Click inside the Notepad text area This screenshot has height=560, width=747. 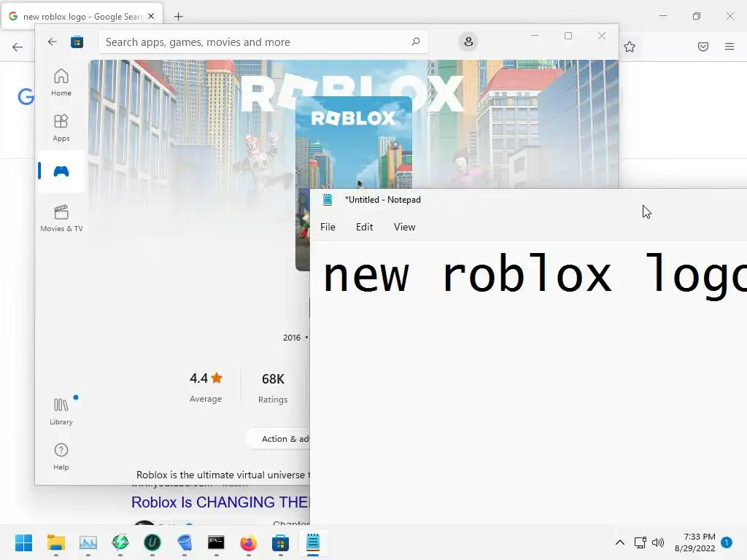[528, 384]
